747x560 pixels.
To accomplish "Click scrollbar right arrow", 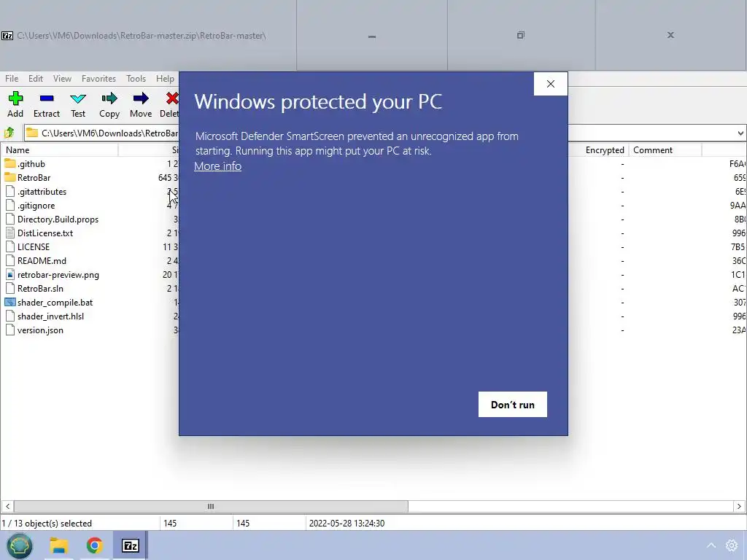I will 740,506.
